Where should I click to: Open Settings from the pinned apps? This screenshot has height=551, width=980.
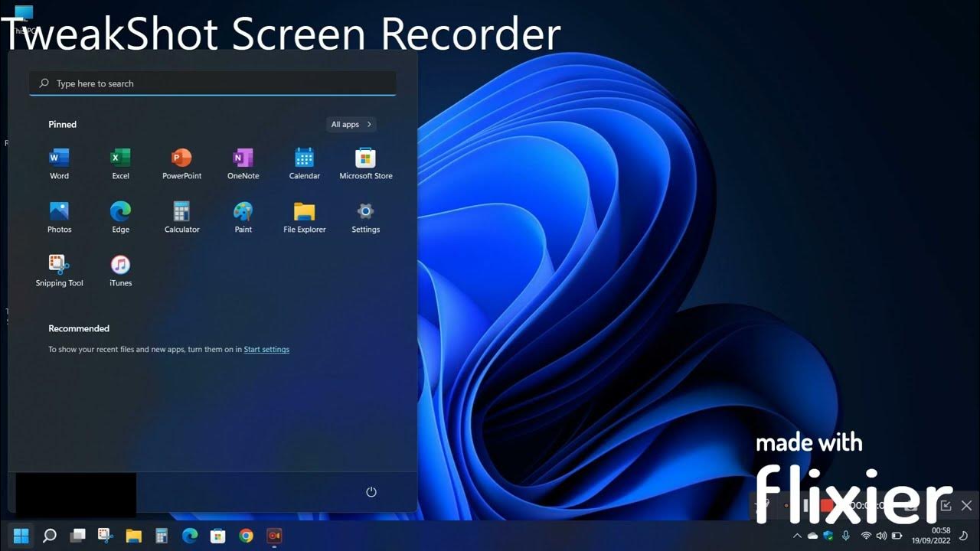pyautogui.click(x=365, y=217)
